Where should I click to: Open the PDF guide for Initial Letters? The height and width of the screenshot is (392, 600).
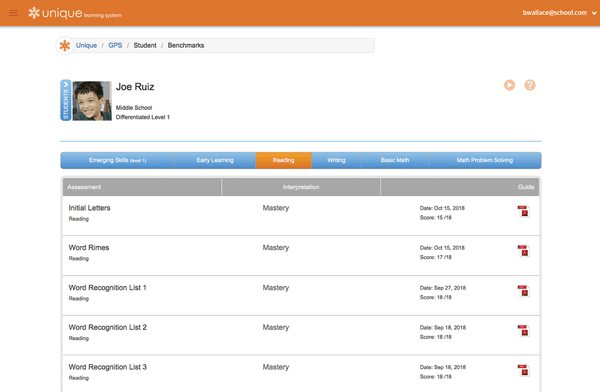click(x=523, y=211)
